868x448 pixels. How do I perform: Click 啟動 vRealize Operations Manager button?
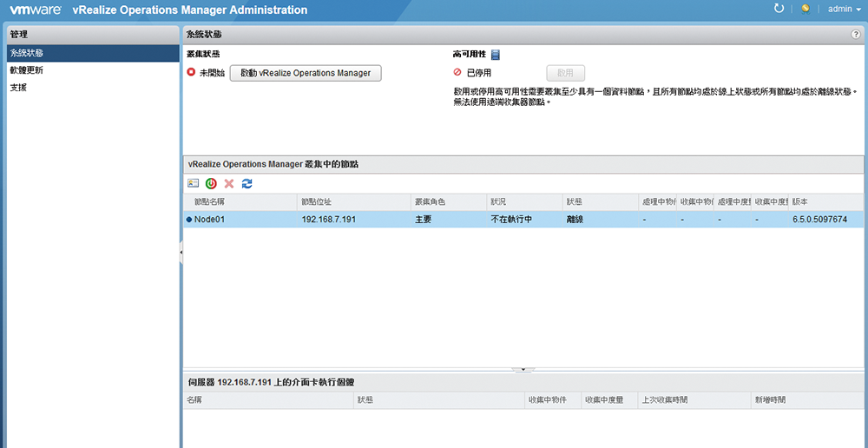(306, 73)
